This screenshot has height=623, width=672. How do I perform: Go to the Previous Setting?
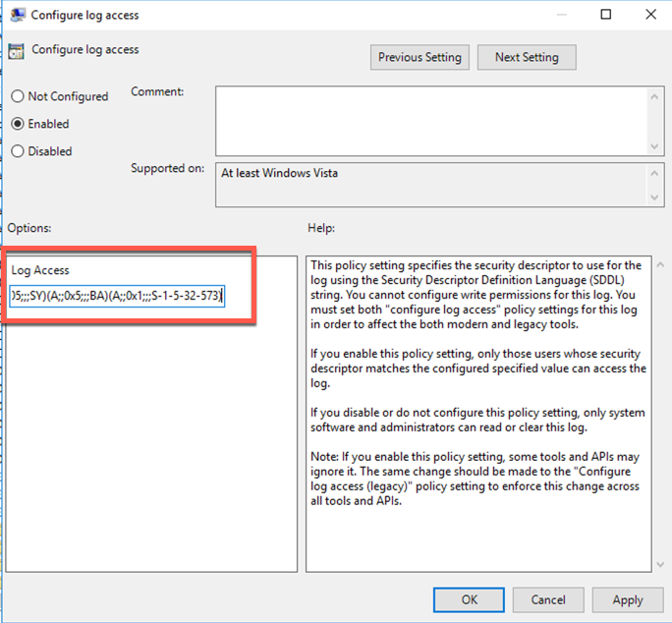coord(420,57)
